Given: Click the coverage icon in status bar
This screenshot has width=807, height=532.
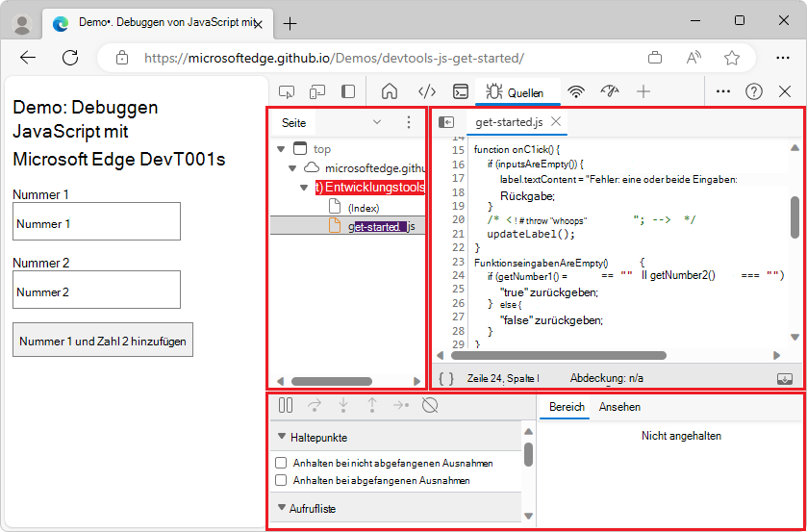Looking at the screenshot, I should 784,378.
